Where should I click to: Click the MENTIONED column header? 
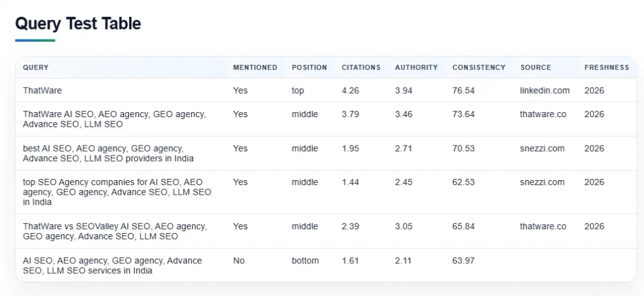click(x=255, y=67)
